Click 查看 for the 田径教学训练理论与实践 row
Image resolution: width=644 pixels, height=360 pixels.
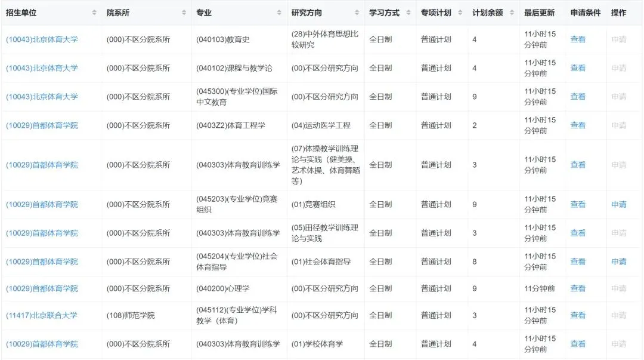(578, 233)
